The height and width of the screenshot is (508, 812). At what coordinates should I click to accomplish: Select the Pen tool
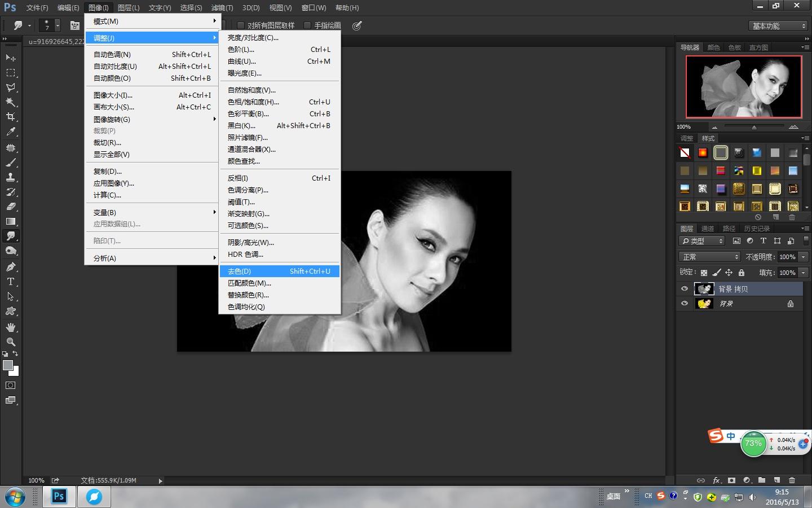11,266
